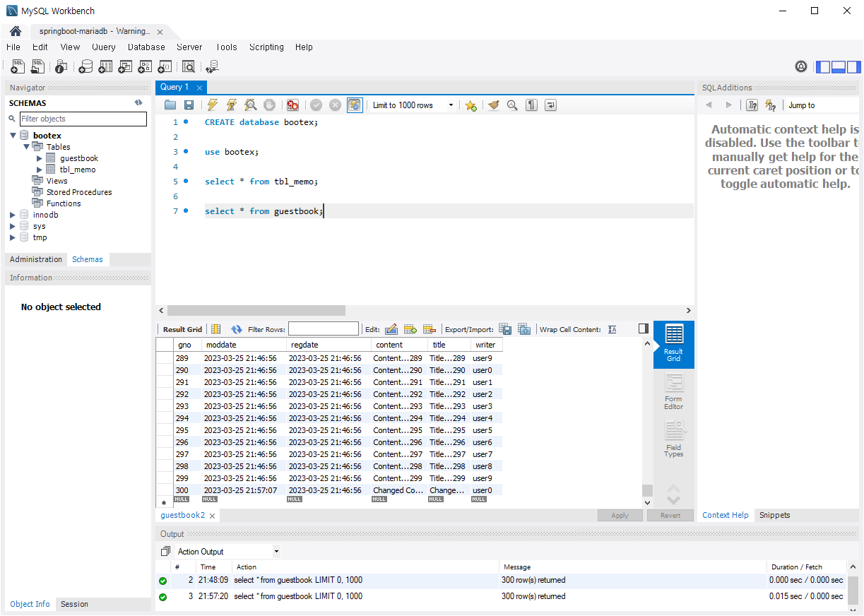Collapse the bootex schema tree
The image size is (864, 616).
[x=13, y=136]
